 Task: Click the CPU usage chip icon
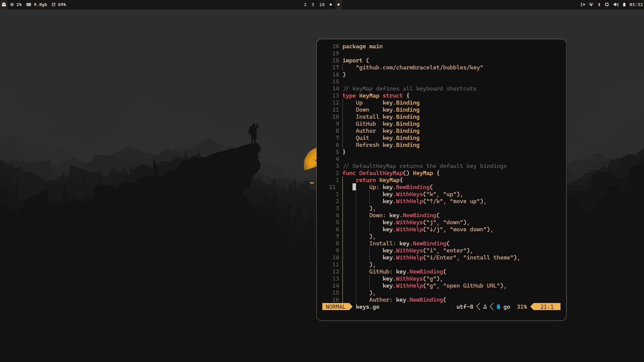coord(12,5)
